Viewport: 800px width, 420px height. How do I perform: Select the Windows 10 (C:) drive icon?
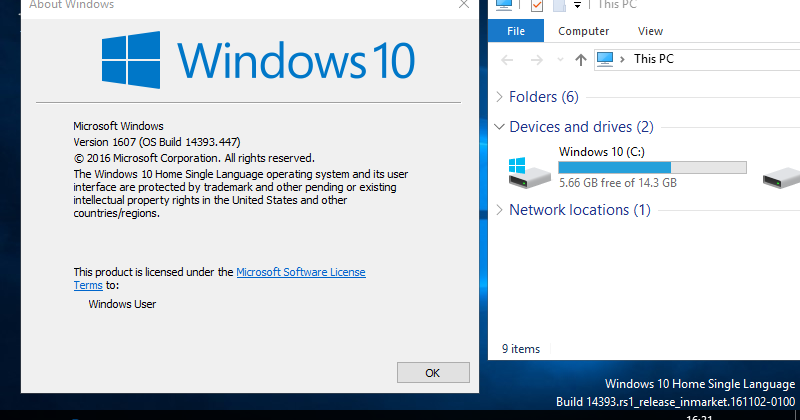click(x=530, y=172)
